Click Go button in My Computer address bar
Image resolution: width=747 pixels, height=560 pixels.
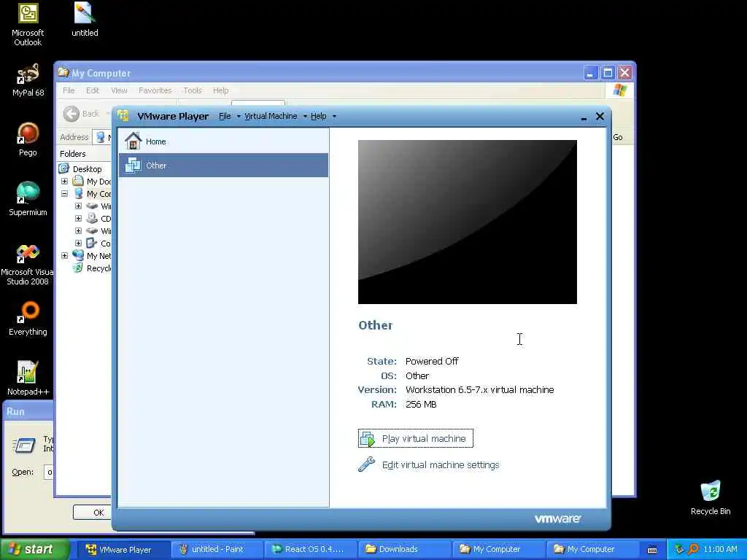(619, 137)
